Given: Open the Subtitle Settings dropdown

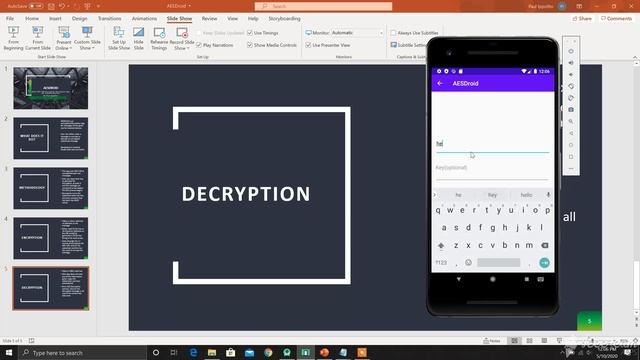Looking at the screenshot, I should tap(408, 45).
